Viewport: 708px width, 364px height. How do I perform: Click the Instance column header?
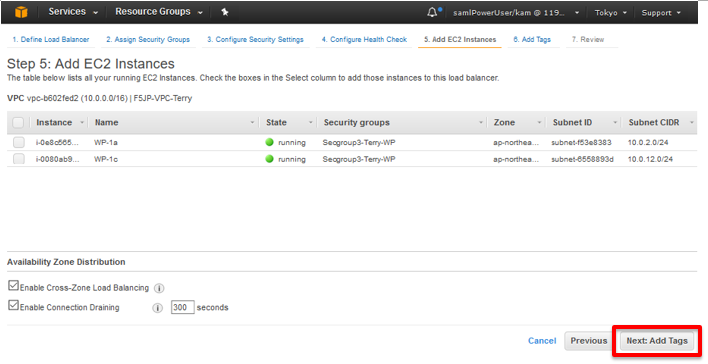[54, 122]
